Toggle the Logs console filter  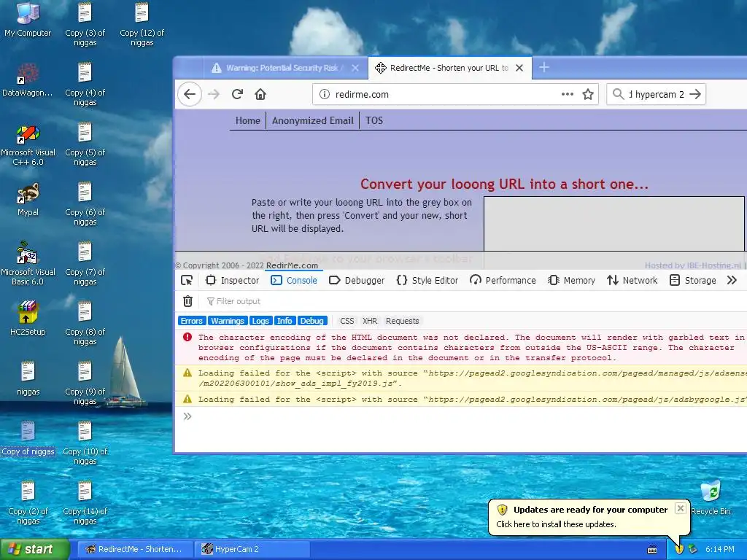260,321
